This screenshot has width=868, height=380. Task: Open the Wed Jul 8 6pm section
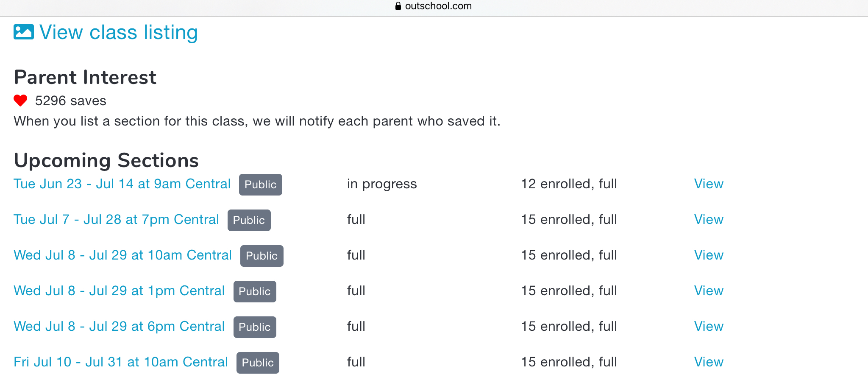[119, 327]
